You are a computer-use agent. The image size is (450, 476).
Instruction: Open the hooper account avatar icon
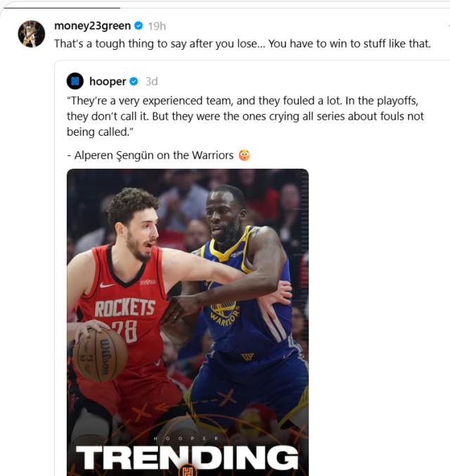[75, 81]
